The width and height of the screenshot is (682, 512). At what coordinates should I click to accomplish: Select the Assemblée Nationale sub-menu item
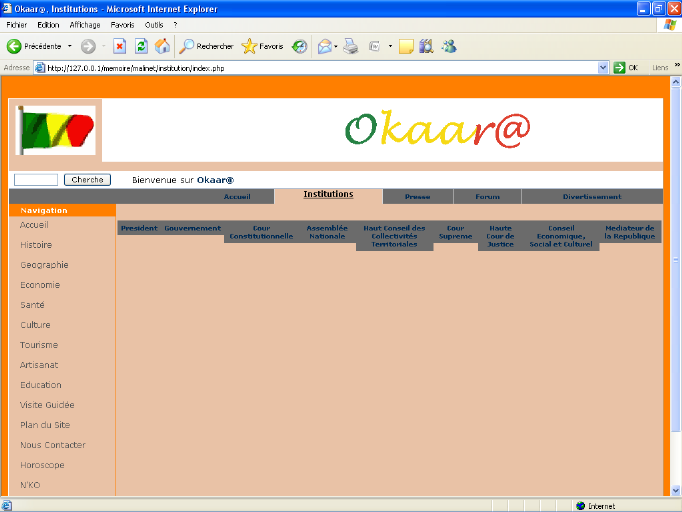click(x=326, y=232)
